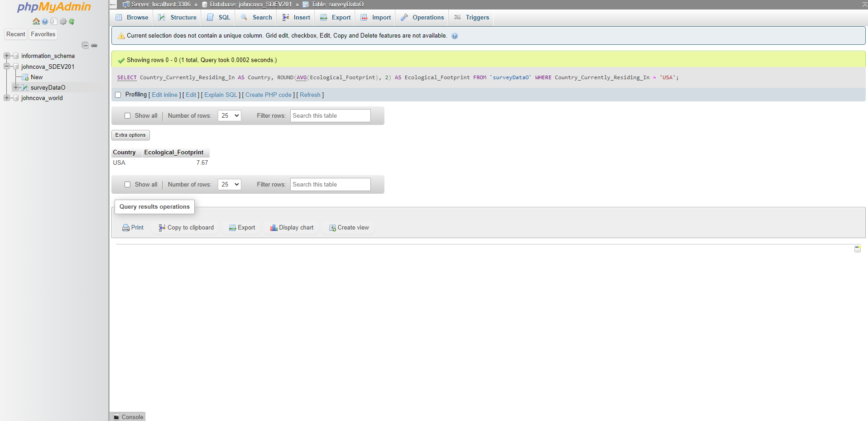Click Table surveyDataO in breadcrumb
868x421 pixels.
[x=337, y=5]
